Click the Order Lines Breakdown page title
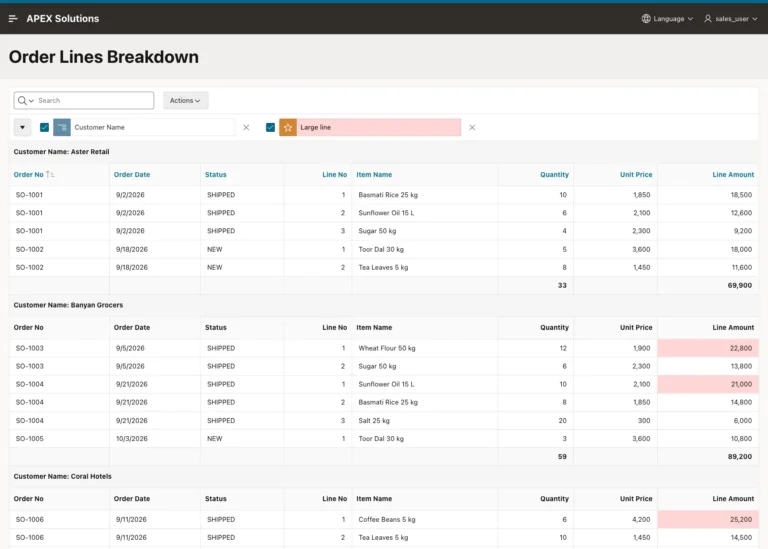The image size is (768, 549). (x=104, y=57)
